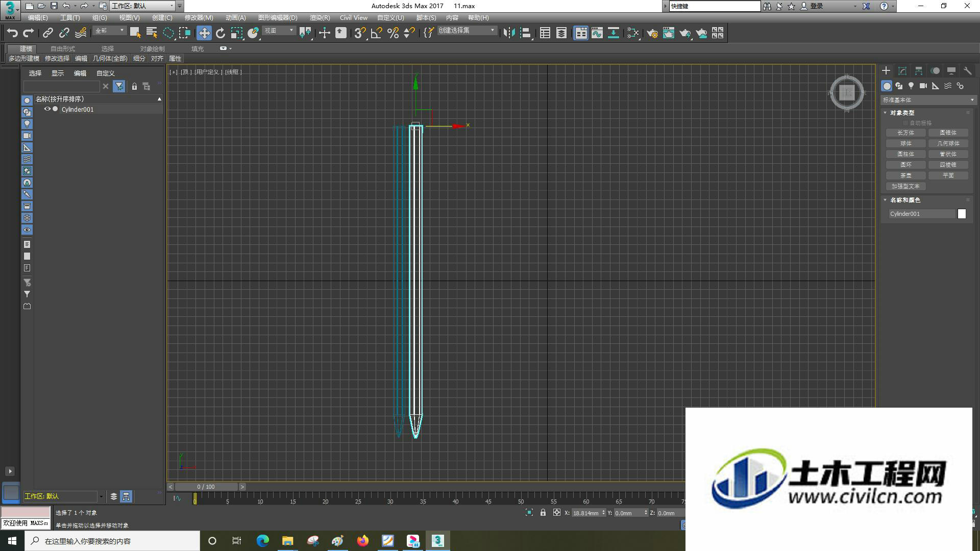Toggle the scene explorer filter funnel button
The height and width of the screenshot is (551, 980).
coord(119,86)
